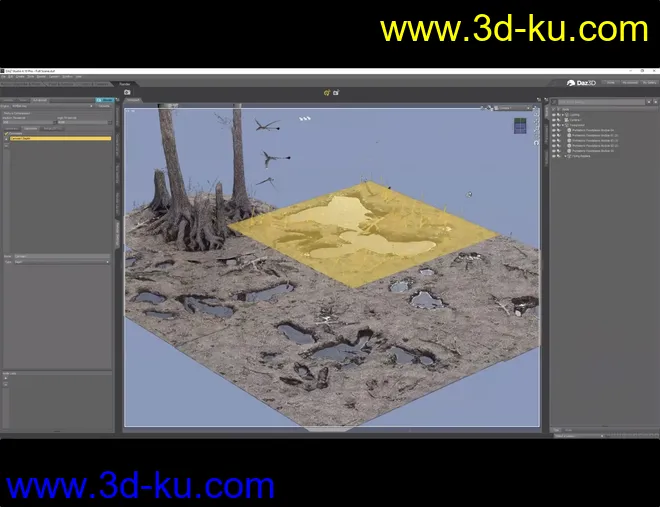Click the Flying Reptiles node icon
The image size is (660, 507).
568,156
